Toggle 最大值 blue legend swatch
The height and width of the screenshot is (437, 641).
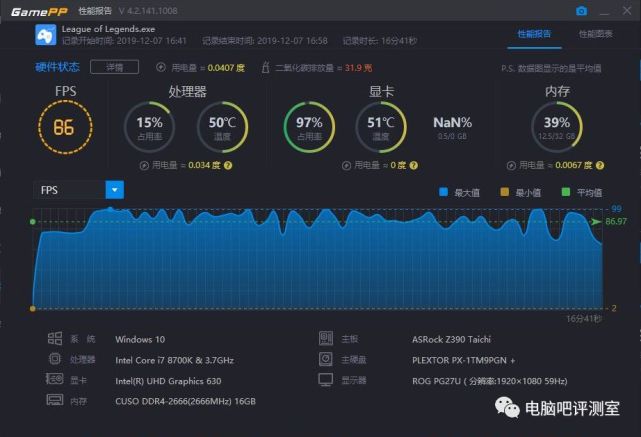[443, 192]
